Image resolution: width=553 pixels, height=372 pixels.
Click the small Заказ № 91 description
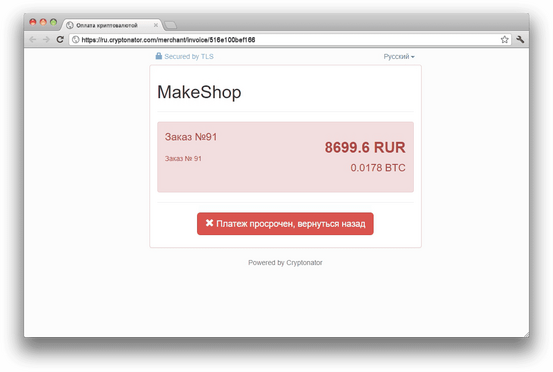tap(183, 159)
